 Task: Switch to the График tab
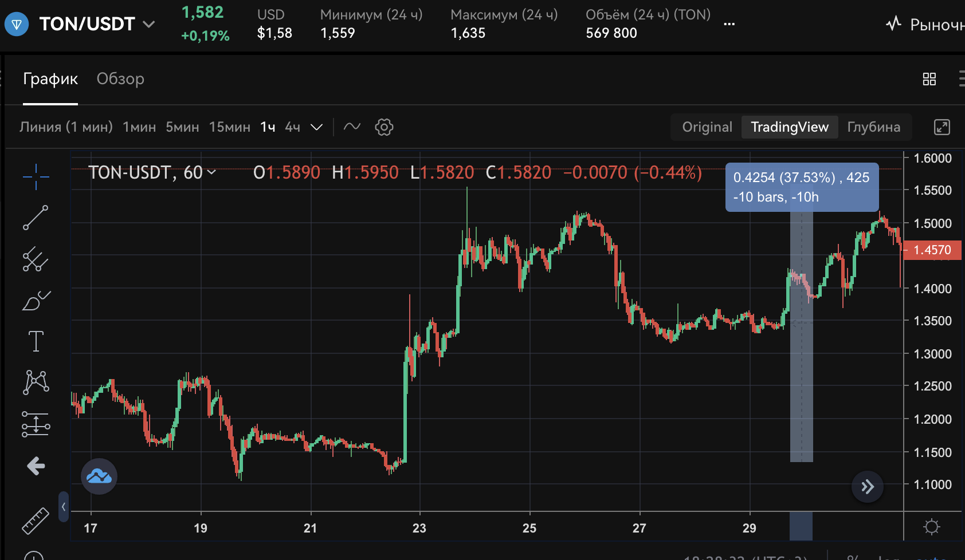tap(50, 79)
